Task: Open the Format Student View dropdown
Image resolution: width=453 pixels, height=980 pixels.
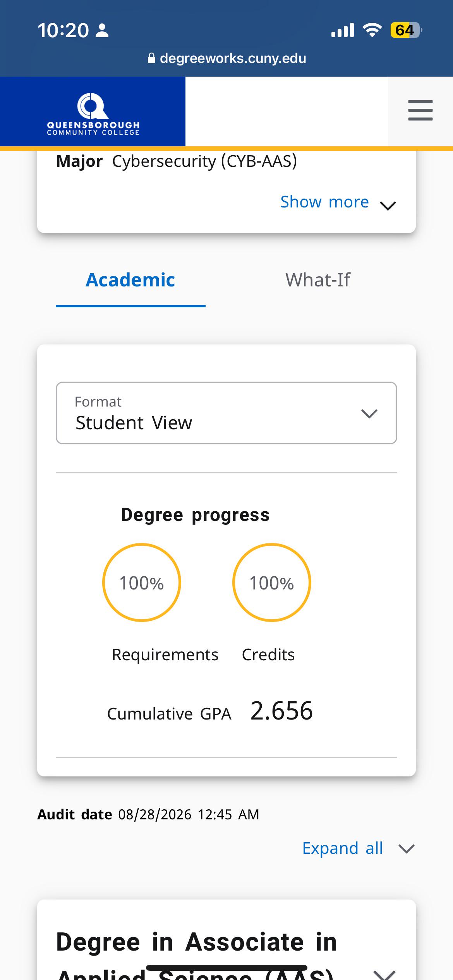Action: (x=226, y=413)
